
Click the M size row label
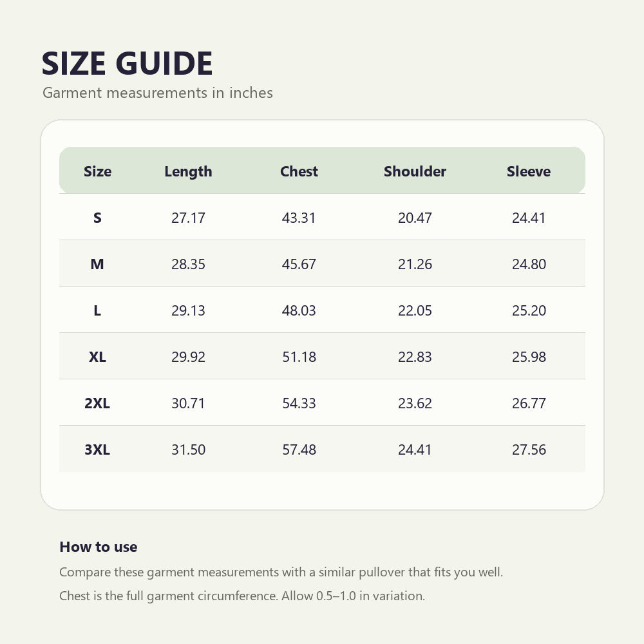click(97, 264)
